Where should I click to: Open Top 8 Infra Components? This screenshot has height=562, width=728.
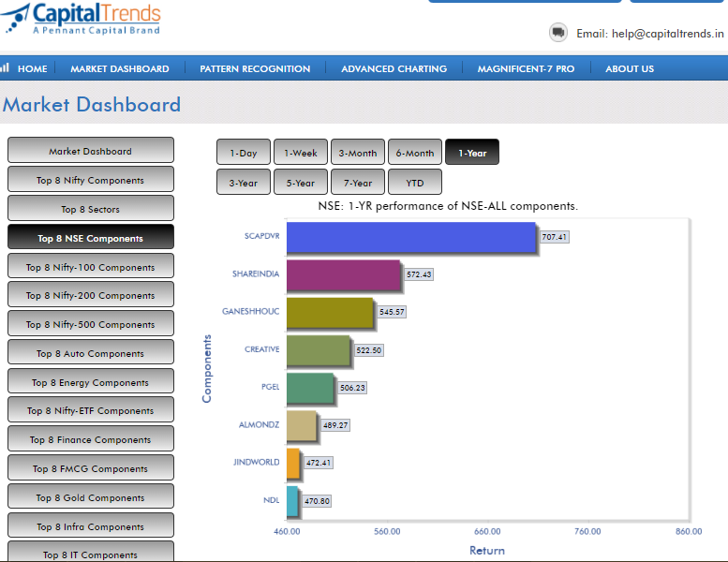click(91, 525)
